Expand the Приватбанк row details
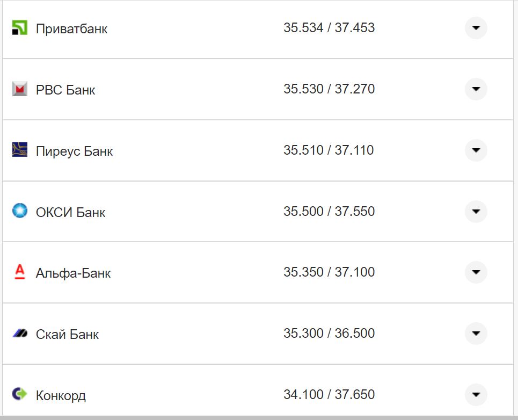The image size is (518, 420). pos(476,28)
